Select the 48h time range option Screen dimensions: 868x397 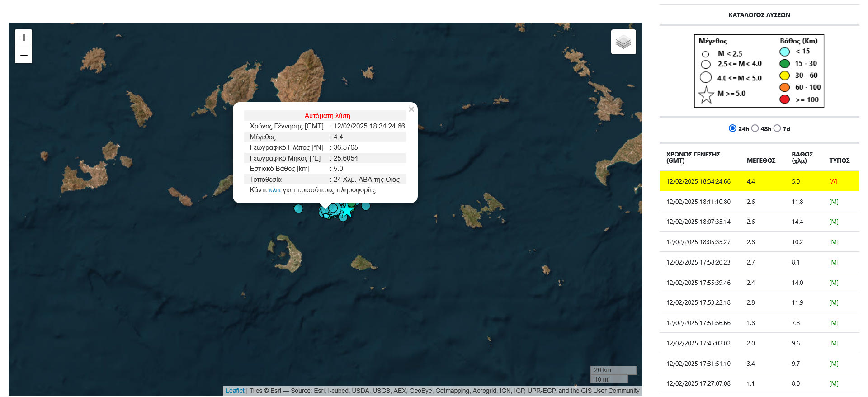[755, 128]
